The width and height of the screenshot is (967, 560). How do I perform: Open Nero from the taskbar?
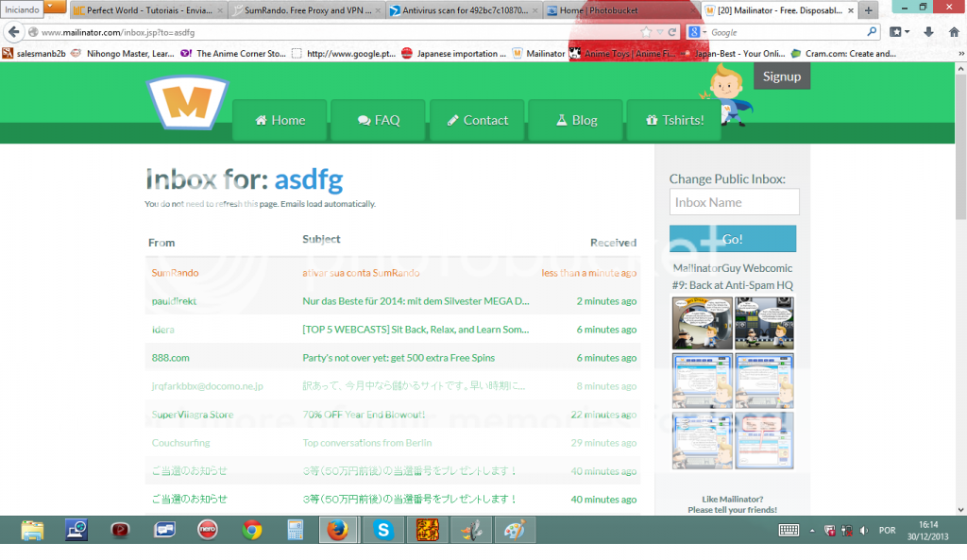click(209, 530)
